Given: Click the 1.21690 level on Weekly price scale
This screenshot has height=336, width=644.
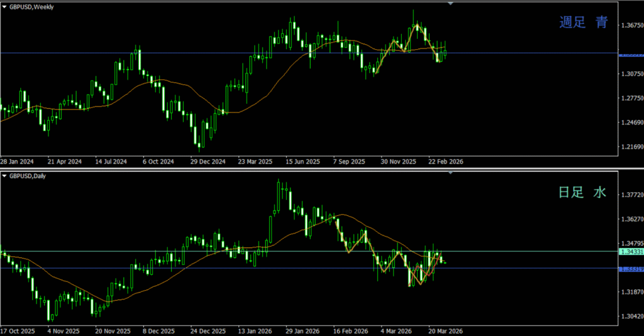Looking at the screenshot, I should click(631, 147).
